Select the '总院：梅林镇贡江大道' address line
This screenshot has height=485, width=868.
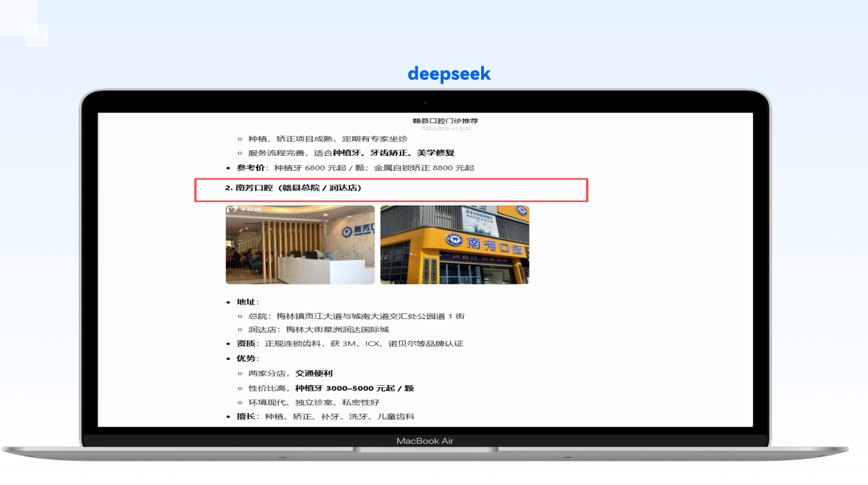click(357, 316)
